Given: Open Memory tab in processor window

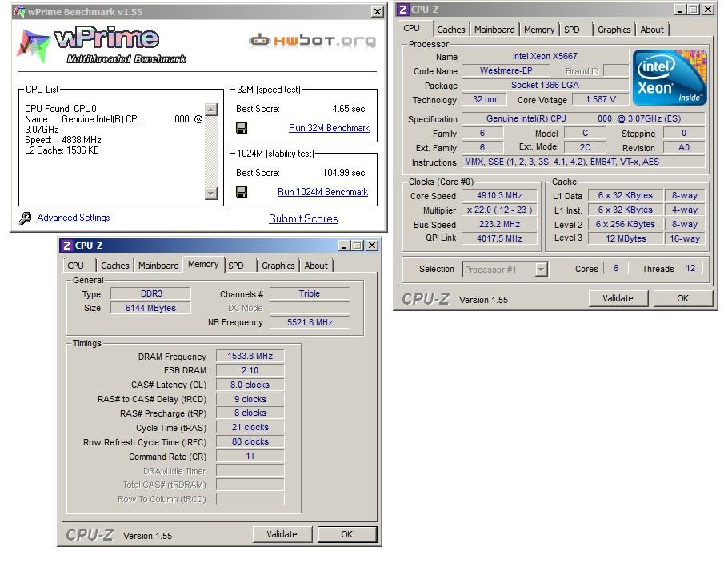Looking at the screenshot, I should pos(539,30).
